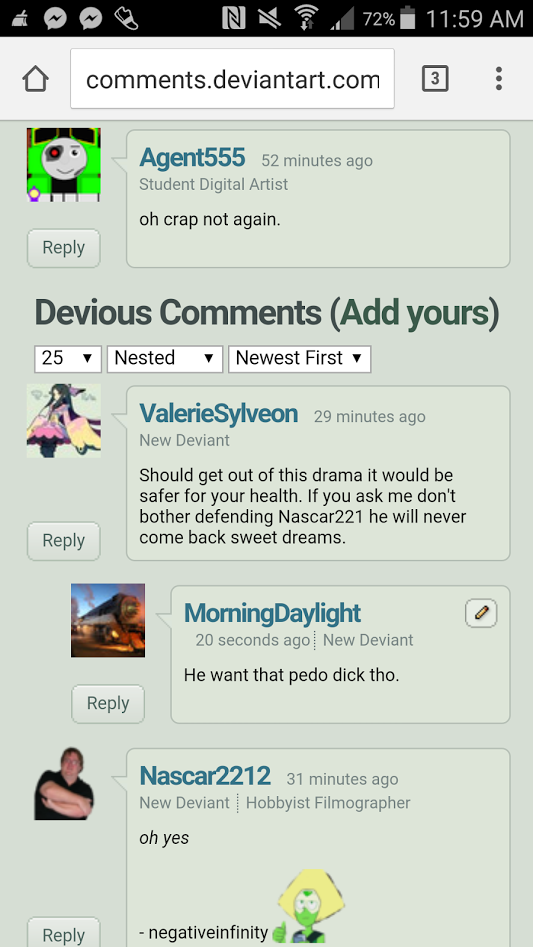
Task: Click the pencil edit icon on MorningDaylight's comment
Action: [x=481, y=614]
